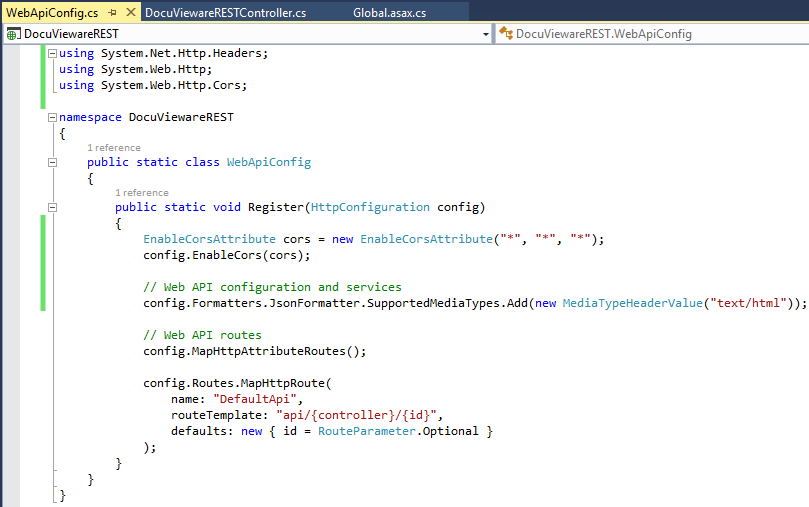Click the WebApiConfig class icon in navigation bar
This screenshot has width=809, height=507.
click(x=506, y=34)
